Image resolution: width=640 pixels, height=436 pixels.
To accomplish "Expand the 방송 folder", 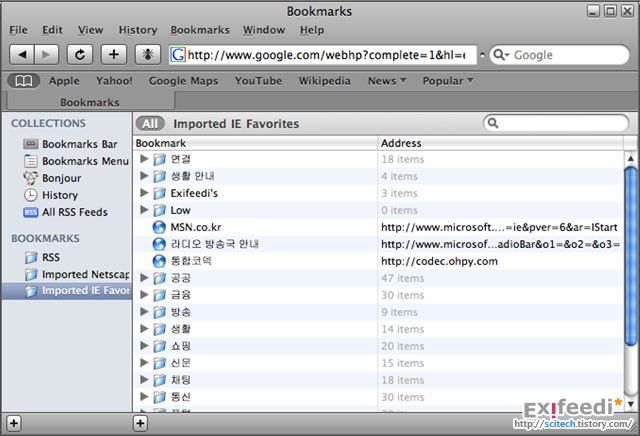I will click(144, 311).
